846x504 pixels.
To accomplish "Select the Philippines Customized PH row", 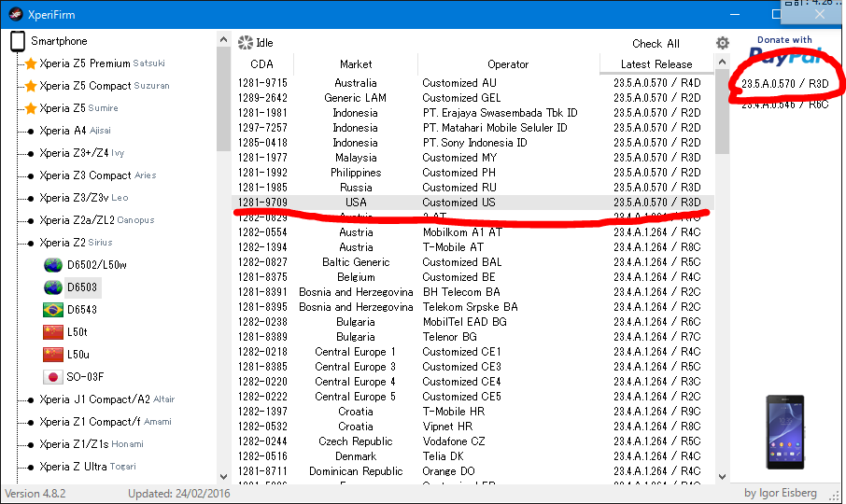I will [x=473, y=173].
